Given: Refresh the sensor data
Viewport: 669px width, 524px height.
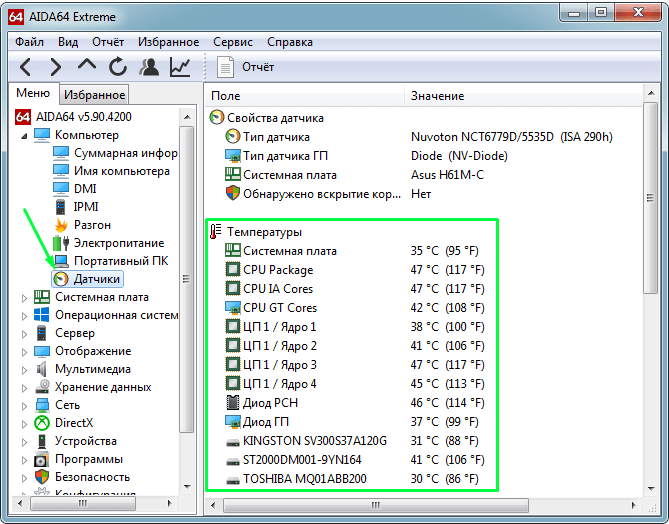Looking at the screenshot, I should pos(118,67).
